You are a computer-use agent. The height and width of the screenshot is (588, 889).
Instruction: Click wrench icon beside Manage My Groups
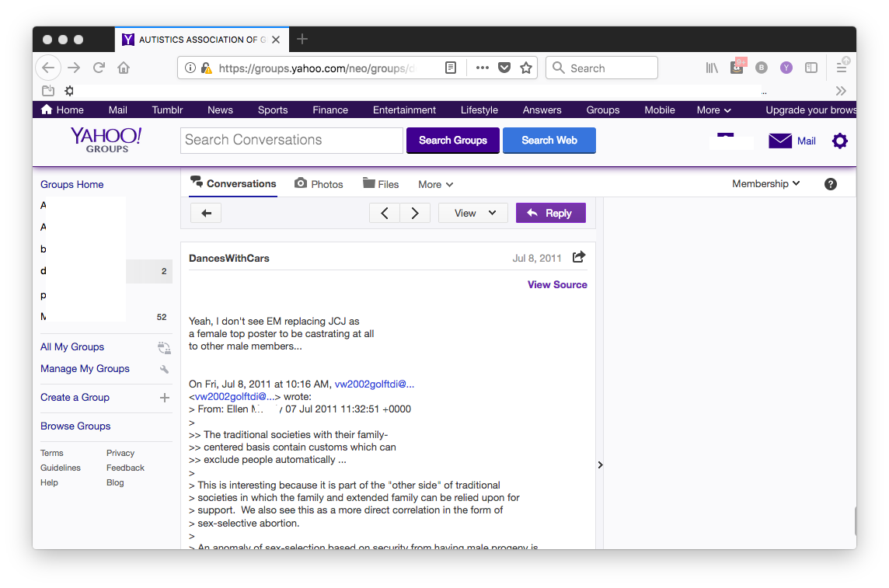click(165, 369)
